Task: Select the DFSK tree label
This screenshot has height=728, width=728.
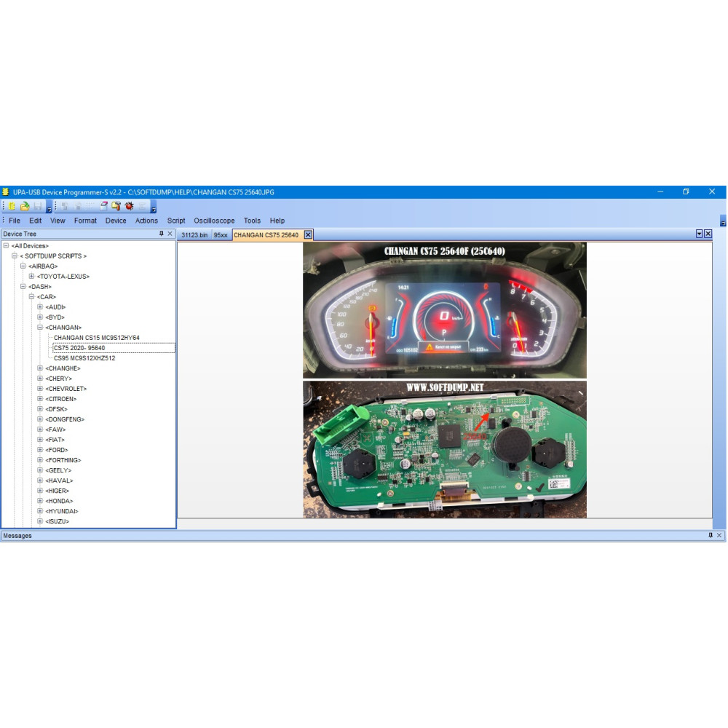Action: (x=56, y=409)
